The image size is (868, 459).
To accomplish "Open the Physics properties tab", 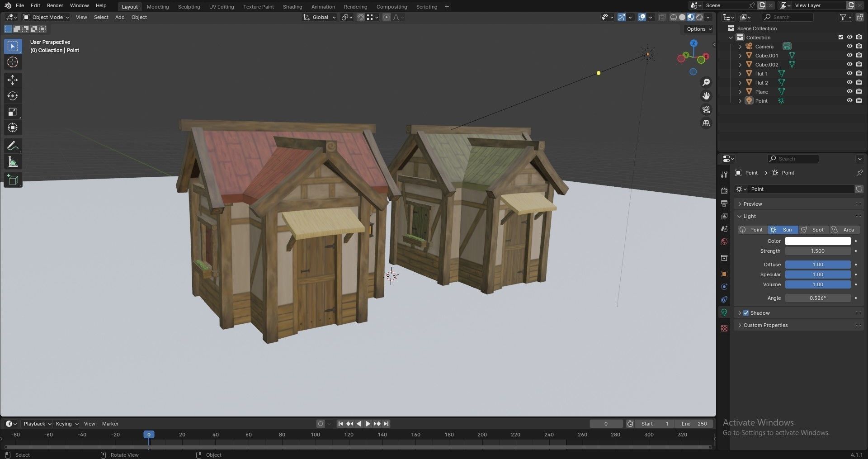I will coord(724,287).
